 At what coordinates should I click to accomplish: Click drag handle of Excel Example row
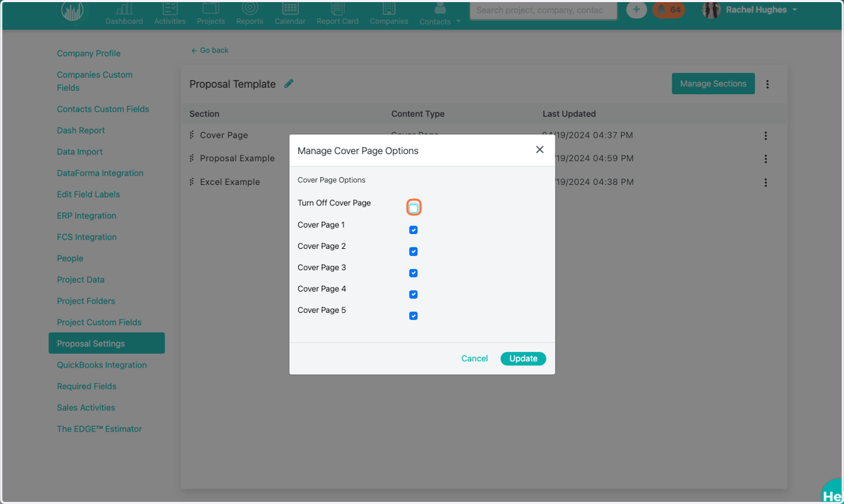pyautogui.click(x=191, y=181)
